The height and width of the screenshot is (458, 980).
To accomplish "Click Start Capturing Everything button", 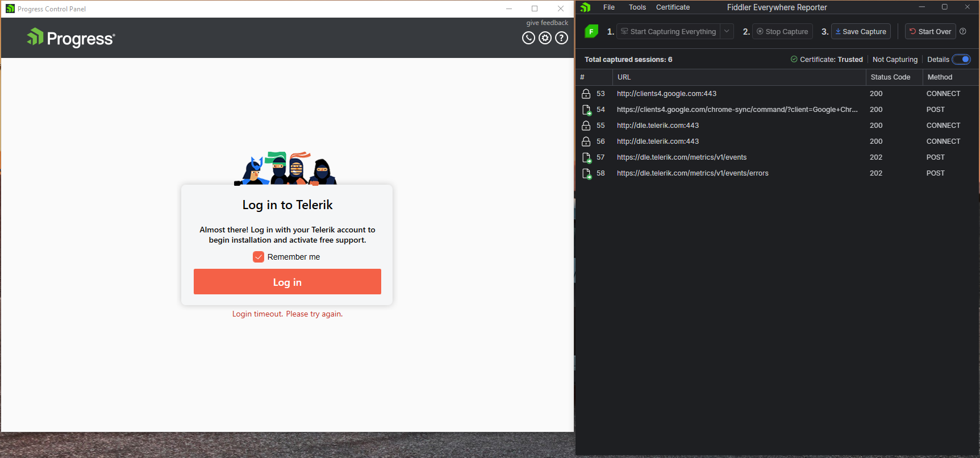I will 668,31.
